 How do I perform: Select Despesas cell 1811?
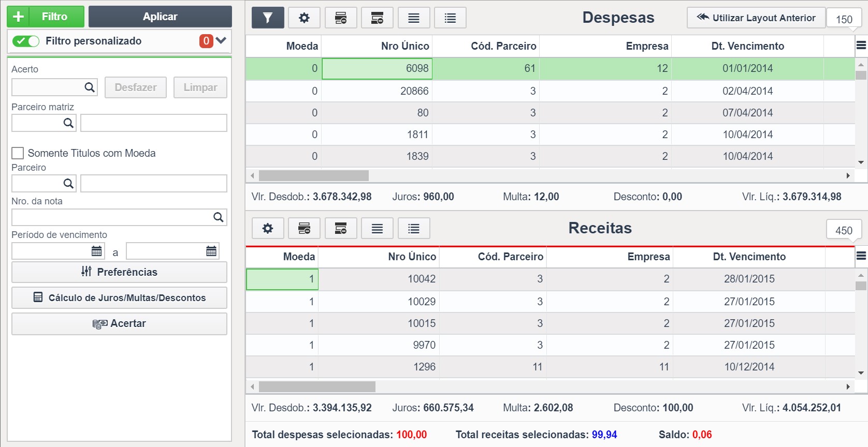click(x=377, y=135)
